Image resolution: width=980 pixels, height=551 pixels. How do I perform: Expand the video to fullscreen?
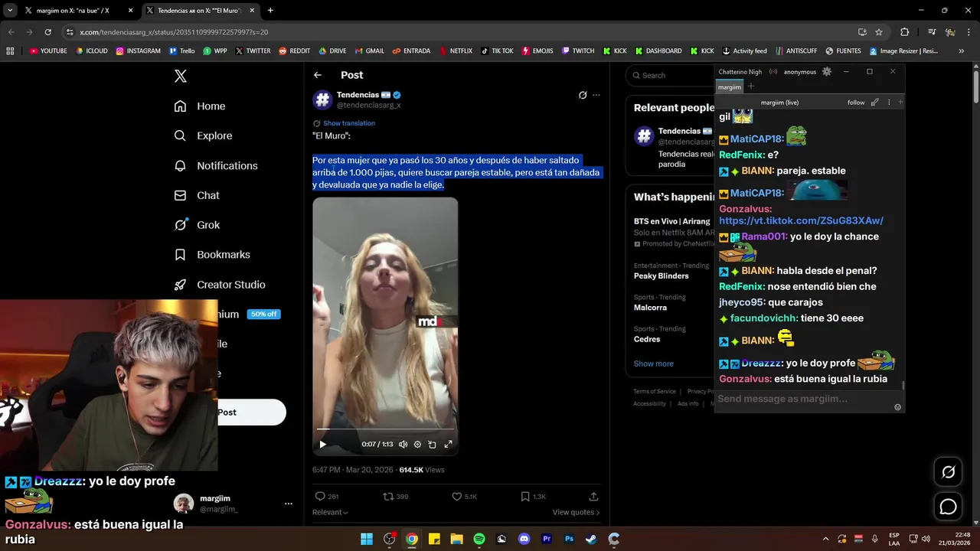click(448, 444)
